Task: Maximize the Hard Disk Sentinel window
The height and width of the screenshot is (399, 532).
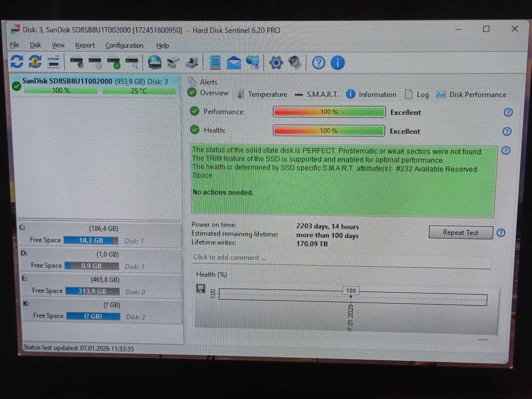Action: [x=486, y=29]
